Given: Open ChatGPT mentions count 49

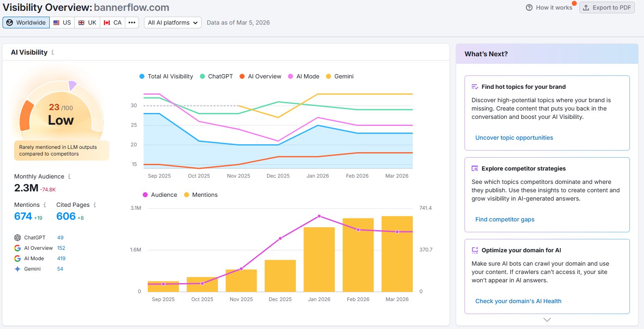Looking at the screenshot, I should coord(61,238).
